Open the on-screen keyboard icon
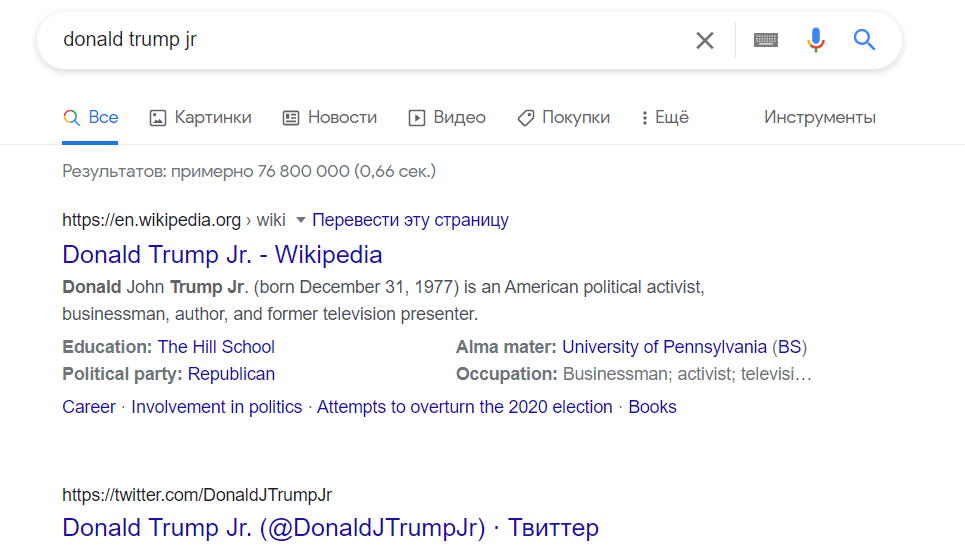This screenshot has width=965, height=557. [766, 40]
